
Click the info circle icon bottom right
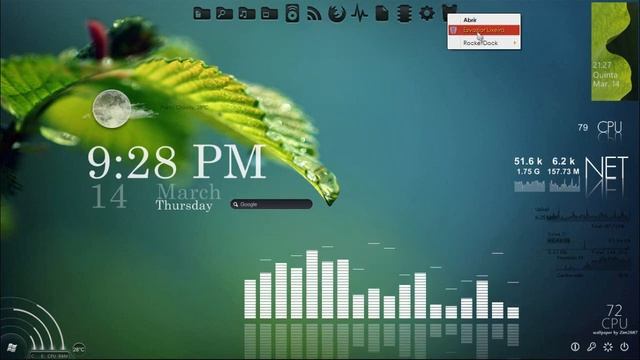(575, 347)
